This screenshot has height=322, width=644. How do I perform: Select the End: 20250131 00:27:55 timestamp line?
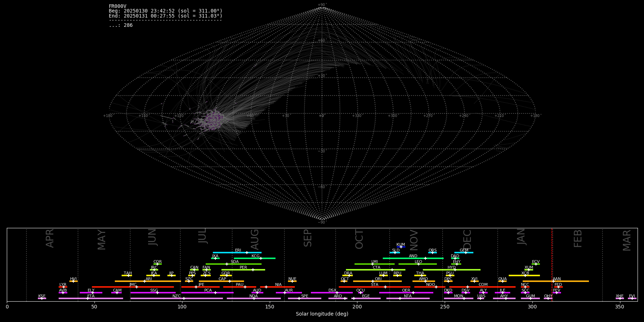pyautogui.click(x=166, y=16)
